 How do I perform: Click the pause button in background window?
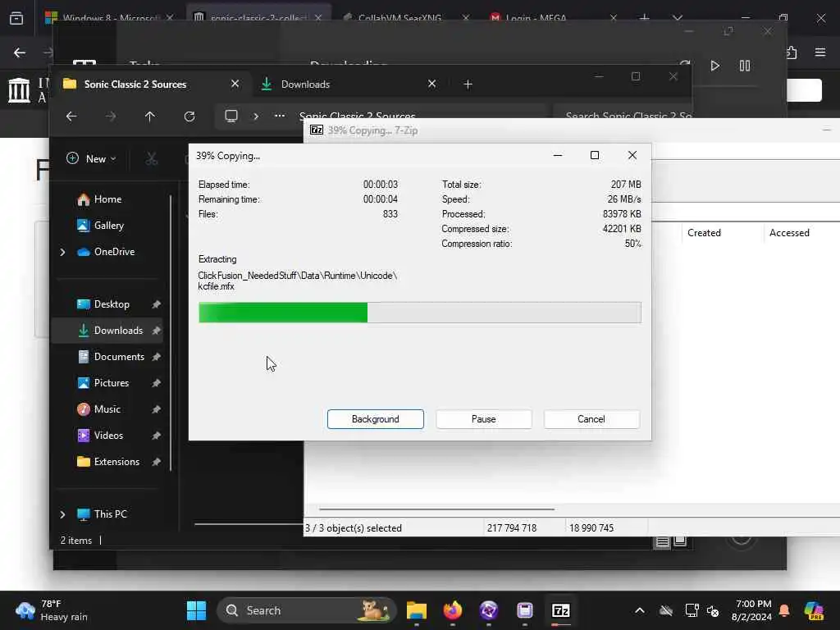[745, 66]
